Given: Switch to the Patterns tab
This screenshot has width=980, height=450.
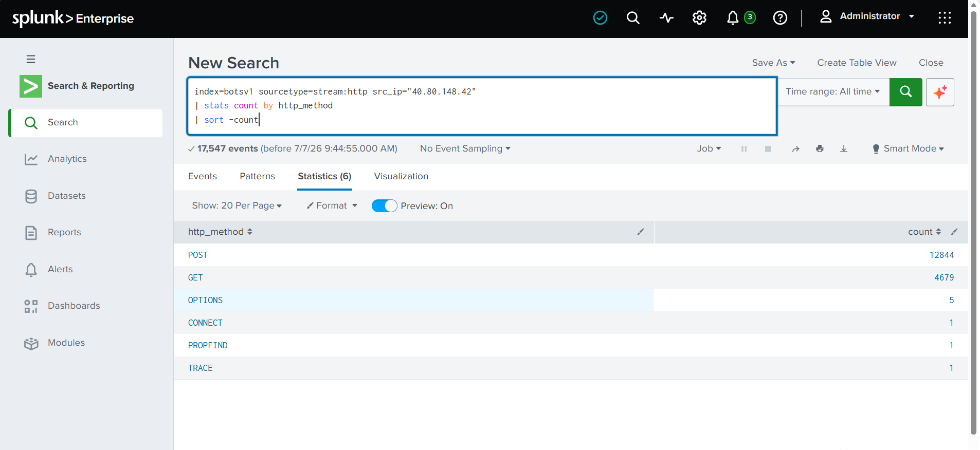Looking at the screenshot, I should (257, 176).
